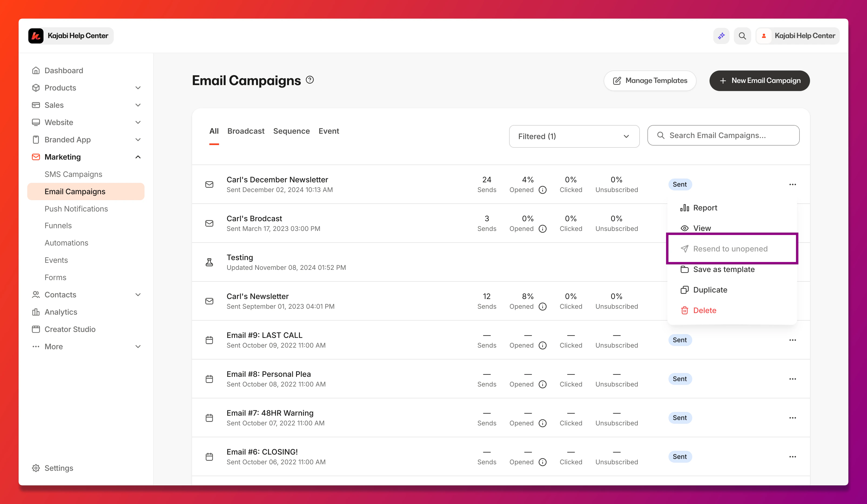The width and height of the screenshot is (867, 504).
Task: Expand the Products sidebar section
Action: (138, 88)
